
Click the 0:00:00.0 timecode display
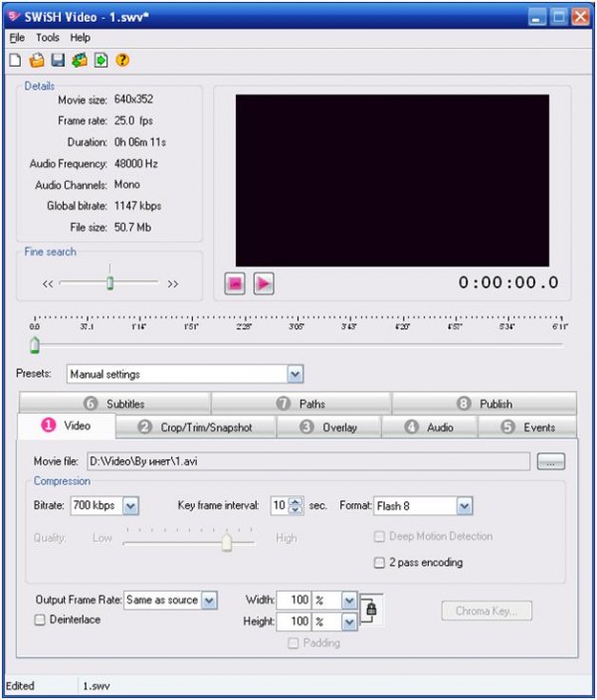[508, 282]
